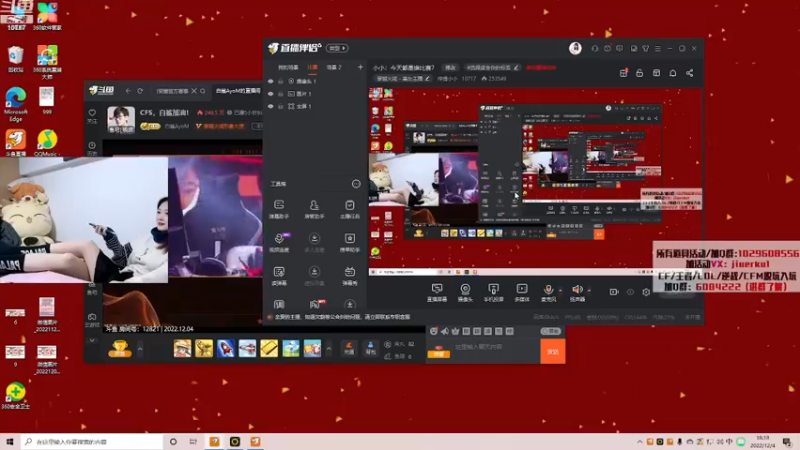The width and height of the screenshot is (800, 450).
Task: Show hidden icons in Windows system tray
Action: pyautogui.click(x=639, y=441)
